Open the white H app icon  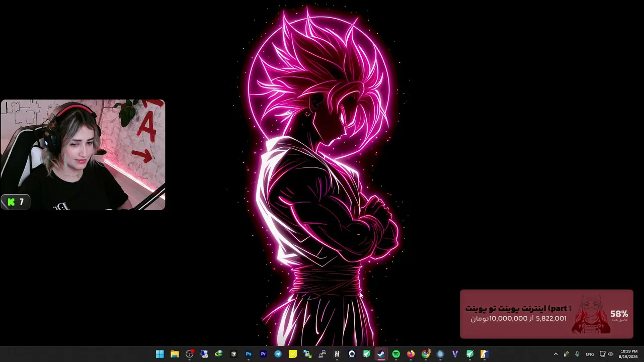tap(337, 354)
